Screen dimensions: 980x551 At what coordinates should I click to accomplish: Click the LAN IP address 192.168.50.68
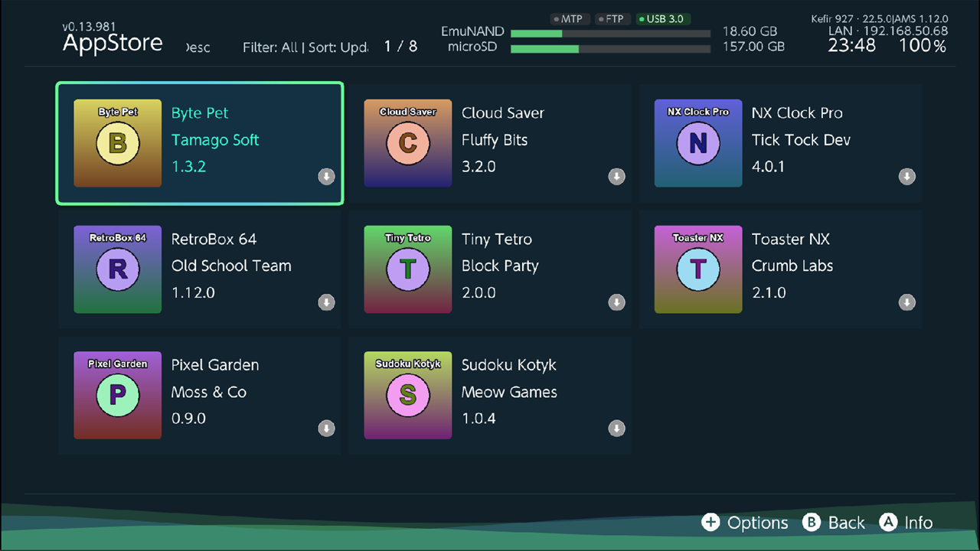coord(906,31)
